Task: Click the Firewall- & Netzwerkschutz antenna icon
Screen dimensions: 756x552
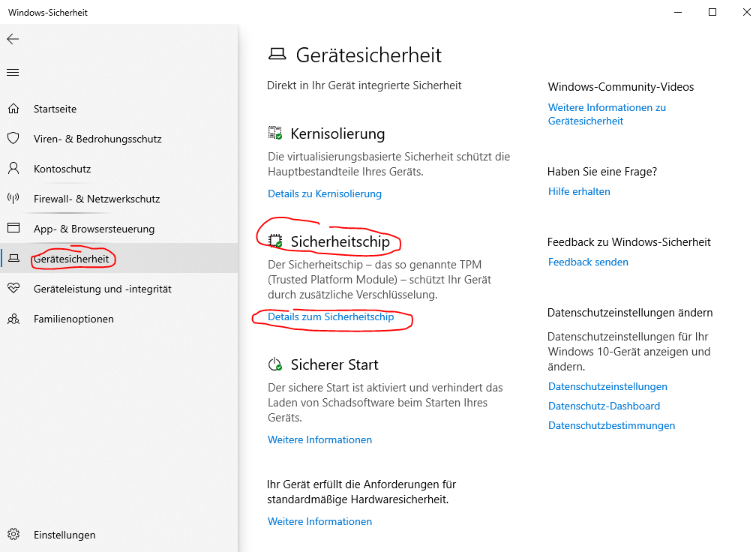Action: click(13, 199)
